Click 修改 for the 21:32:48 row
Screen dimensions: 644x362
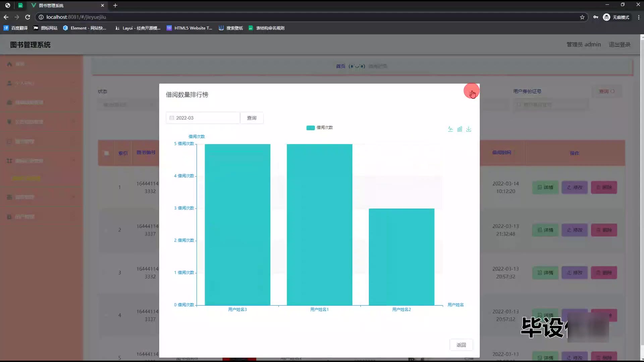coord(575,230)
